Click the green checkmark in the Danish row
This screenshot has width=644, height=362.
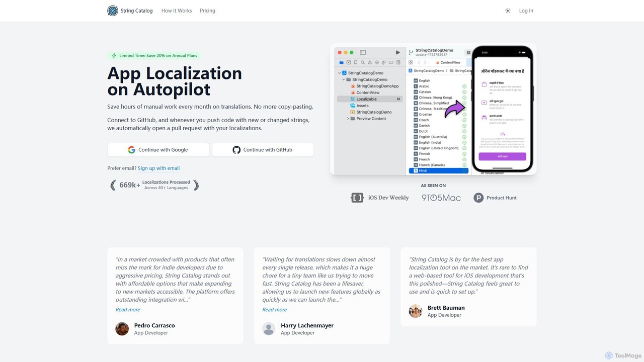coord(464,126)
